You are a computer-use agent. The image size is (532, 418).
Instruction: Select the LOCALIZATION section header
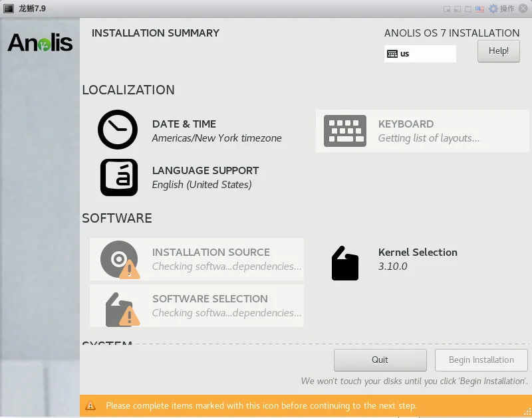[x=127, y=90]
